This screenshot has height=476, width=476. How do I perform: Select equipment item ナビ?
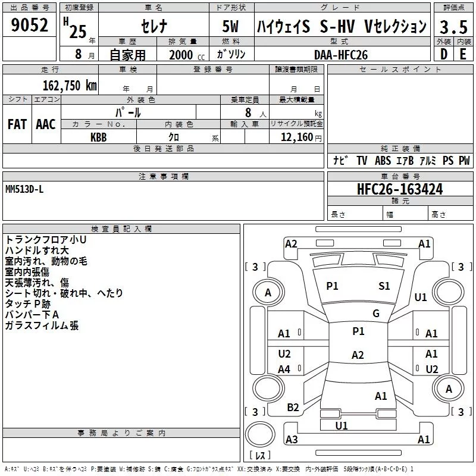[x=341, y=160]
